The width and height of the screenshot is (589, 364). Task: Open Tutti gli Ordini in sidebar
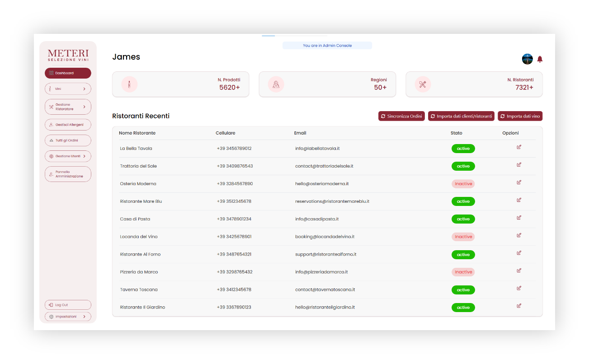coord(68,140)
